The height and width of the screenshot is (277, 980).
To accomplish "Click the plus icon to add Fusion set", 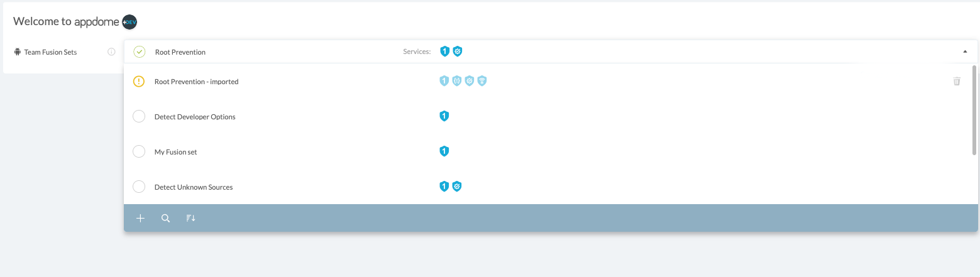I will click(x=140, y=219).
